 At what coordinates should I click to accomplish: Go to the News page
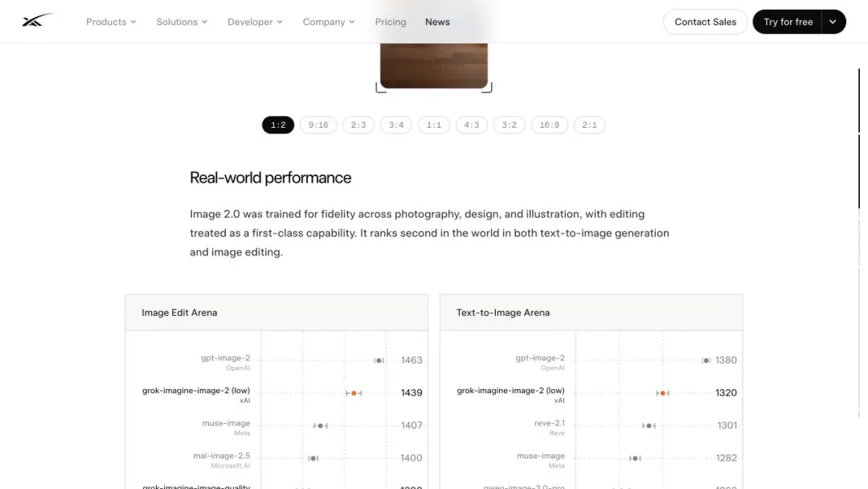437,22
